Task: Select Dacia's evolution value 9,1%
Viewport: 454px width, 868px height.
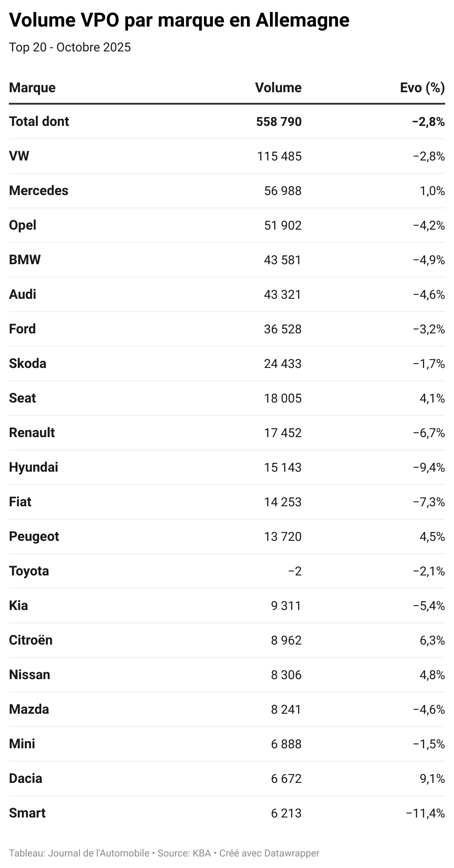Action: pyautogui.click(x=432, y=778)
